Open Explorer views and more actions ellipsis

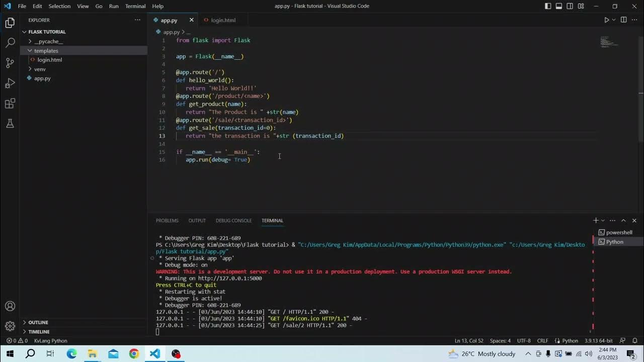[x=137, y=20]
